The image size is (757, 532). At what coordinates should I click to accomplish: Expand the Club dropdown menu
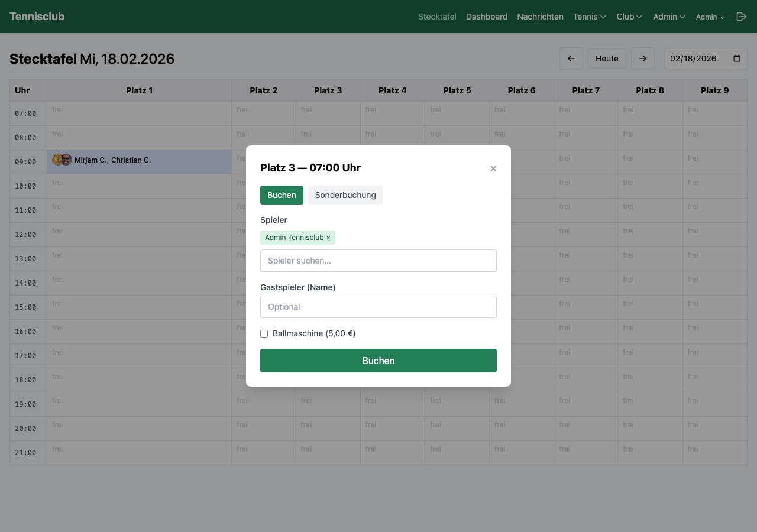pyautogui.click(x=629, y=17)
